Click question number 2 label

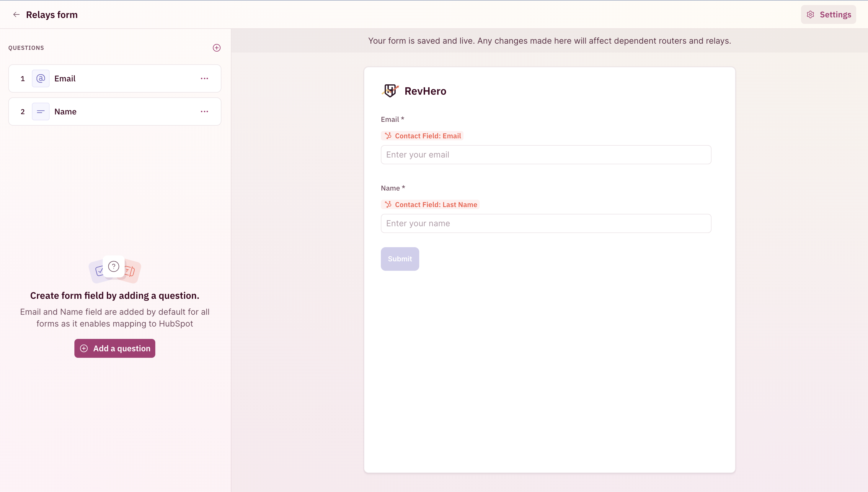click(23, 111)
